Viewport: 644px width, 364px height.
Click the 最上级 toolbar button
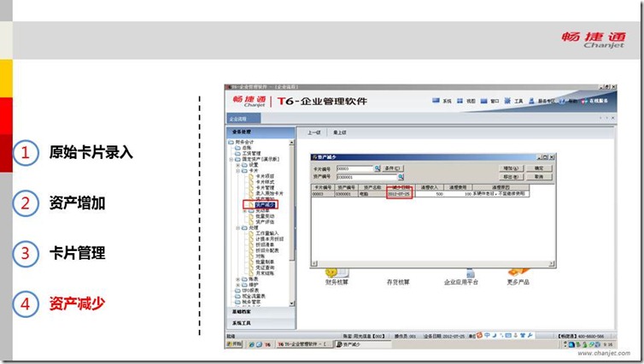[340, 132]
